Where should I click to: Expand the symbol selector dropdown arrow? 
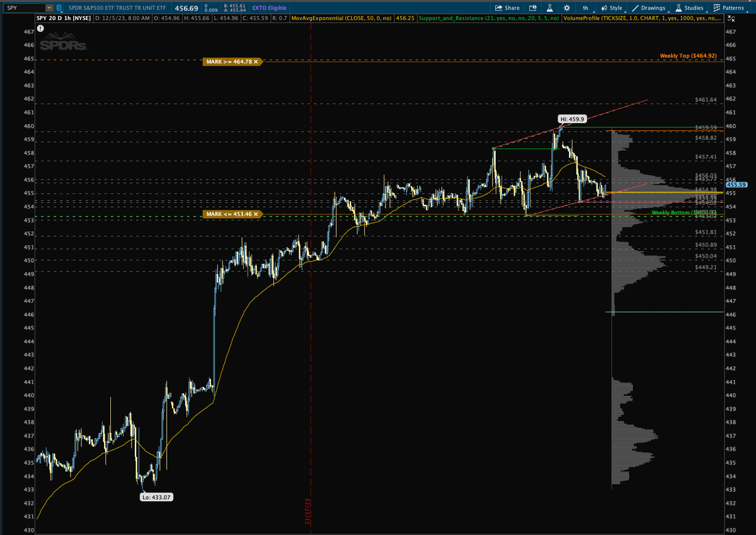click(49, 8)
